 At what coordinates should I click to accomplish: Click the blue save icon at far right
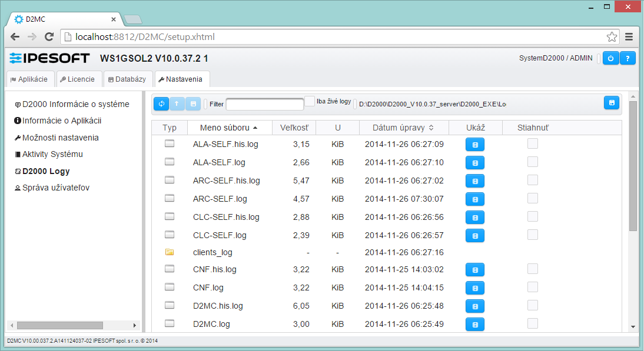(x=612, y=103)
